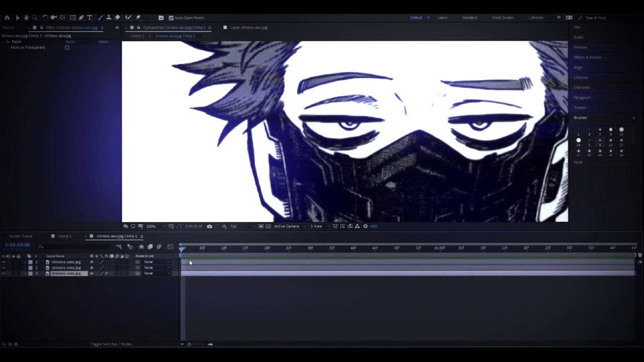Click the region of interest icon

click(261, 226)
